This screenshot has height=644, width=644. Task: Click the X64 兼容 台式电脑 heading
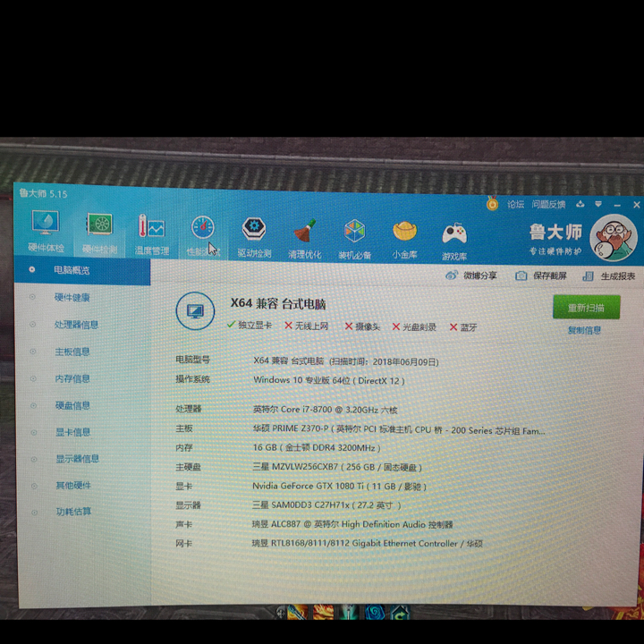278,304
